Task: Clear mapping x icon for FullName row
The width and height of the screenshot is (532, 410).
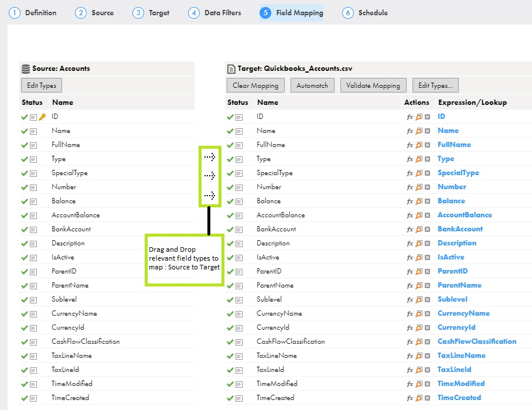Action: pyautogui.click(x=428, y=145)
